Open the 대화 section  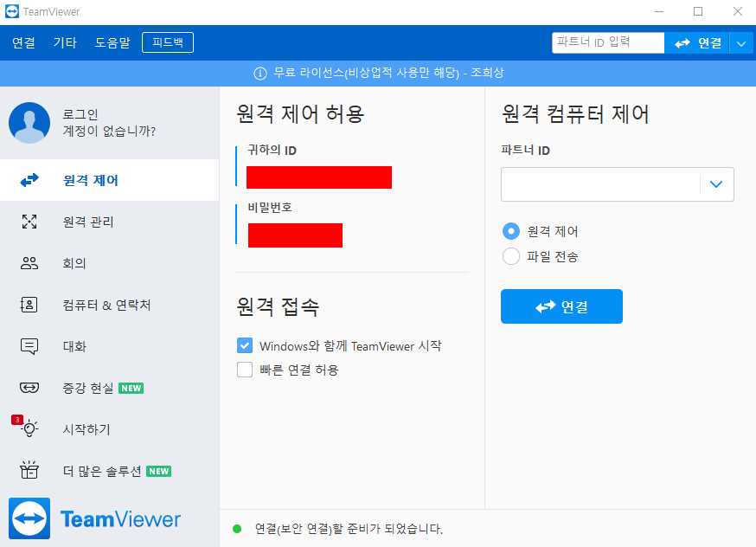pyautogui.click(x=110, y=346)
